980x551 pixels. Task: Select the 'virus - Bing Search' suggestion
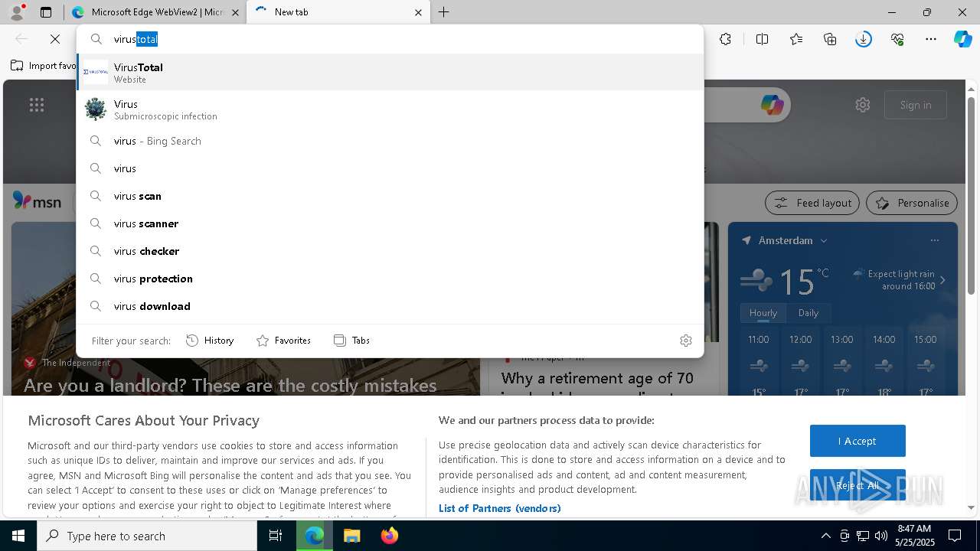390,141
